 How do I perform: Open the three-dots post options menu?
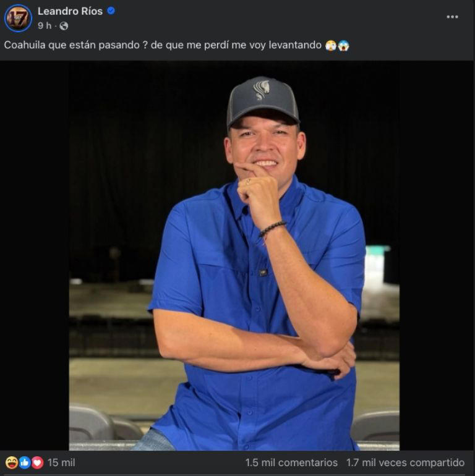click(453, 17)
